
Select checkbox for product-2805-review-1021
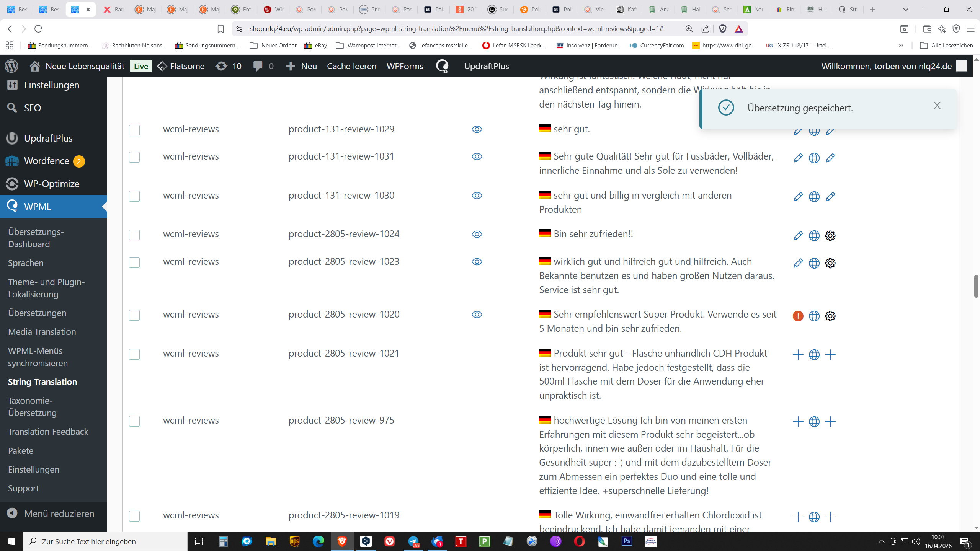[134, 354]
